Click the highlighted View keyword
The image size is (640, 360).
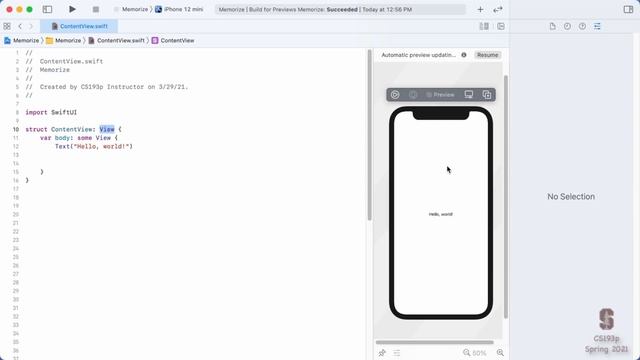coord(107,129)
